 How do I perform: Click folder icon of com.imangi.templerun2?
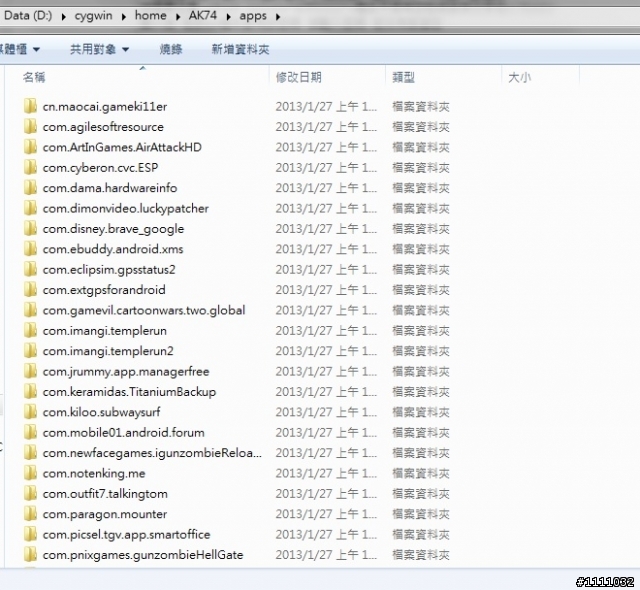click(x=31, y=351)
